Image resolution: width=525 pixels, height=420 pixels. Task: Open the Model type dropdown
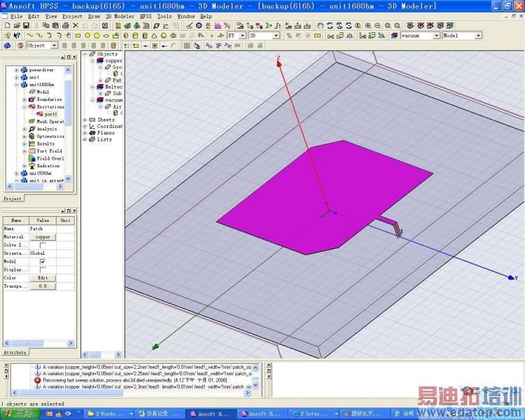[x=479, y=36]
